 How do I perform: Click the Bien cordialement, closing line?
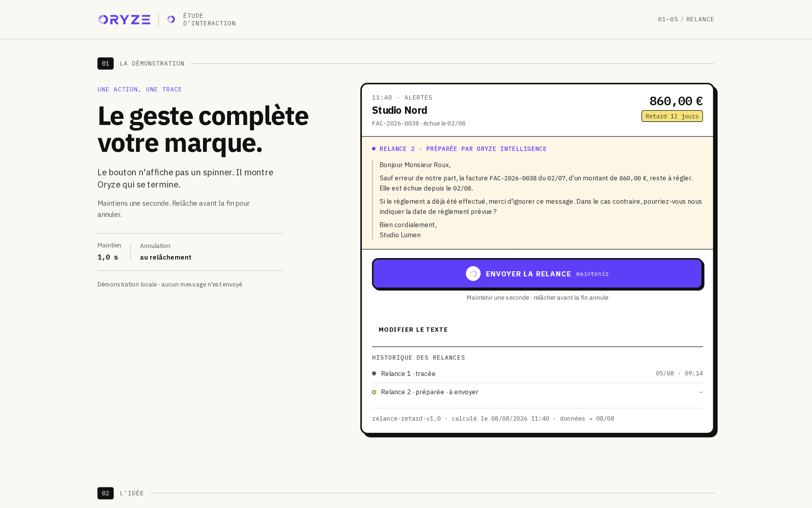pyautogui.click(x=408, y=225)
